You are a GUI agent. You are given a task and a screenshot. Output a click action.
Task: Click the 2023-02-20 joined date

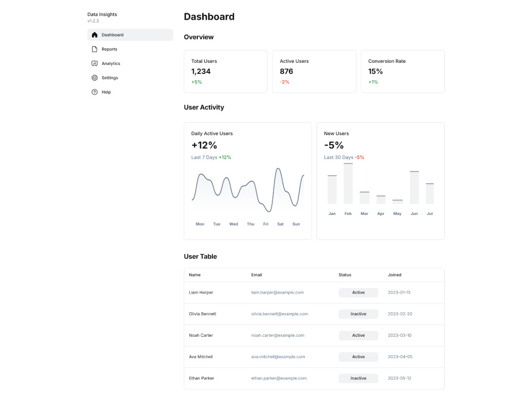[x=400, y=314]
